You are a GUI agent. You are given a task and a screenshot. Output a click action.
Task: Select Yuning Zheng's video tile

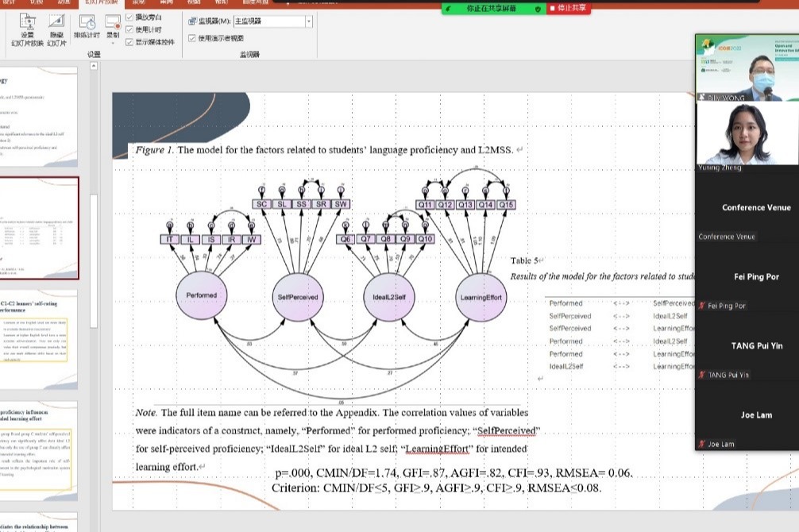pos(746,133)
